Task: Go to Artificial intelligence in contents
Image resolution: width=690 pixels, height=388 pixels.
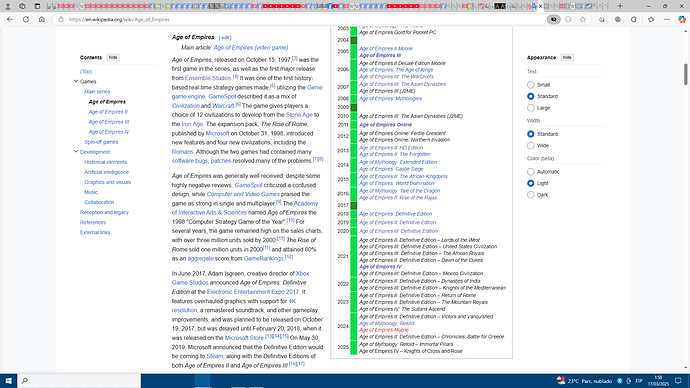Action: click(x=106, y=172)
